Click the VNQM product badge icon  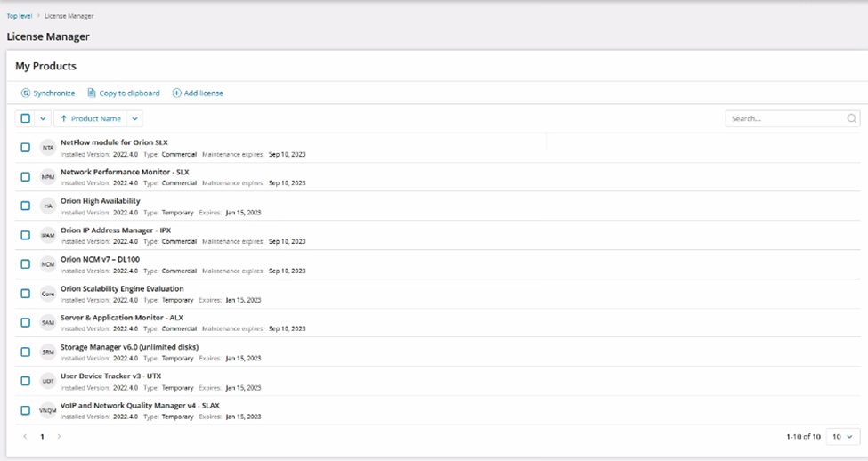[x=48, y=410]
